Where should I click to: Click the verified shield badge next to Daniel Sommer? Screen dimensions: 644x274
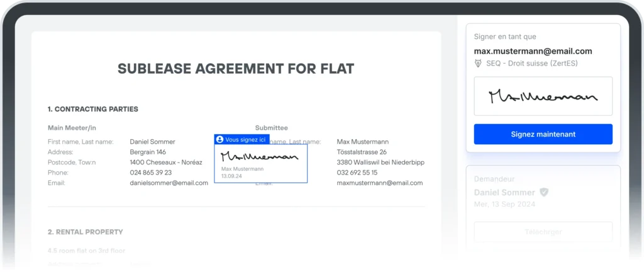pyautogui.click(x=544, y=192)
